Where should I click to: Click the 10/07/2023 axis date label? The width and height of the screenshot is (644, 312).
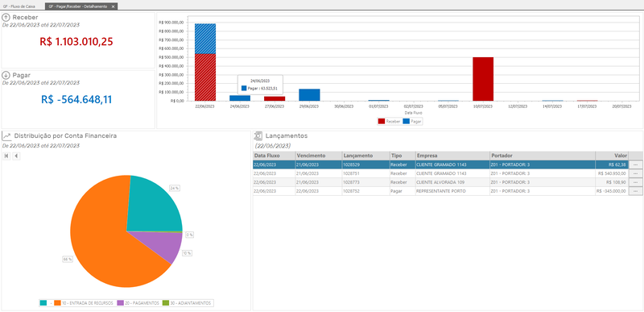483,106
